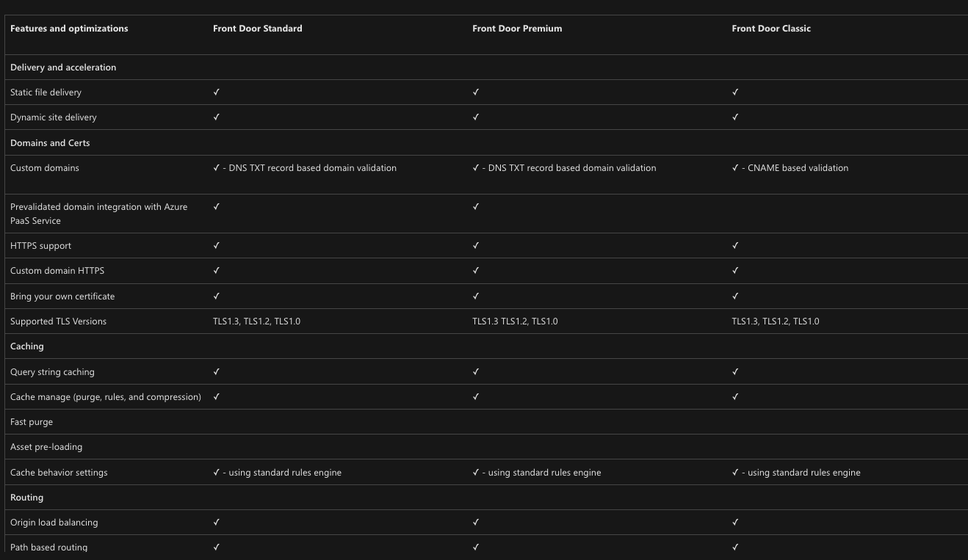Click the Front Door Premium column header
The width and height of the screenshot is (968, 560).
coord(517,29)
